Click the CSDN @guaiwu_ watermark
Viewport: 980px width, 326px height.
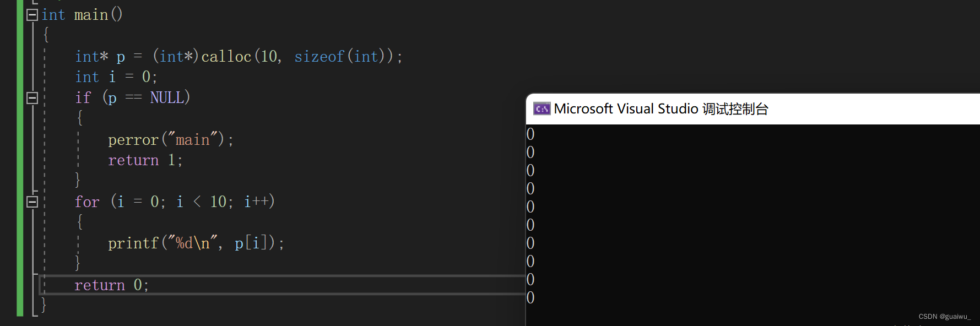pos(945,317)
